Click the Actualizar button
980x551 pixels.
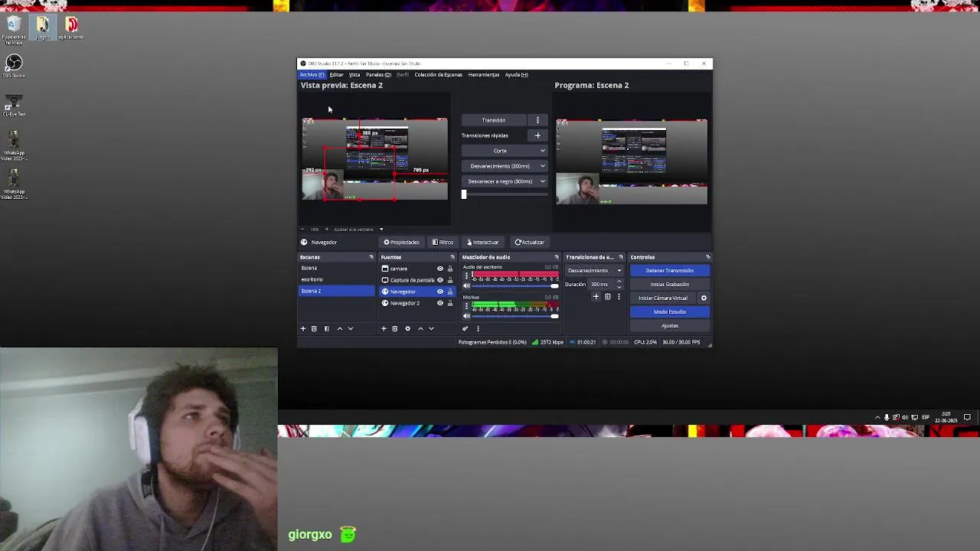tap(529, 242)
